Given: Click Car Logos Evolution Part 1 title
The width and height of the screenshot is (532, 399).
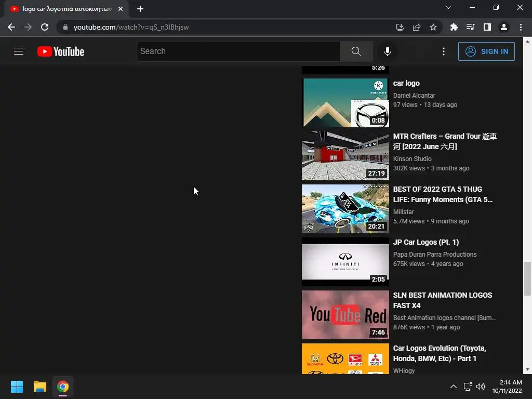Looking at the screenshot, I should [440, 353].
